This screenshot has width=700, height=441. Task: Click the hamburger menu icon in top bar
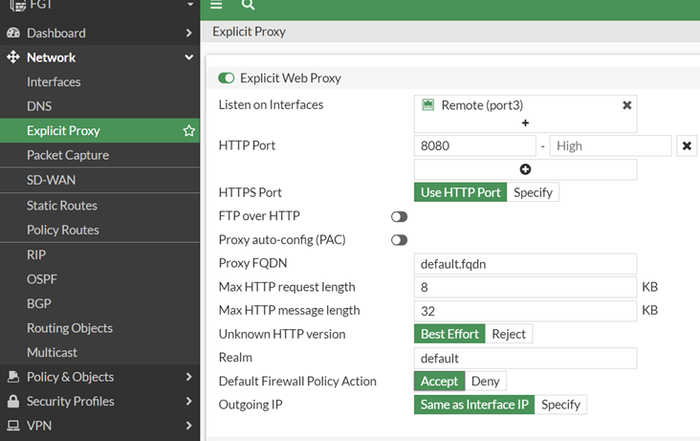pos(216,5)
